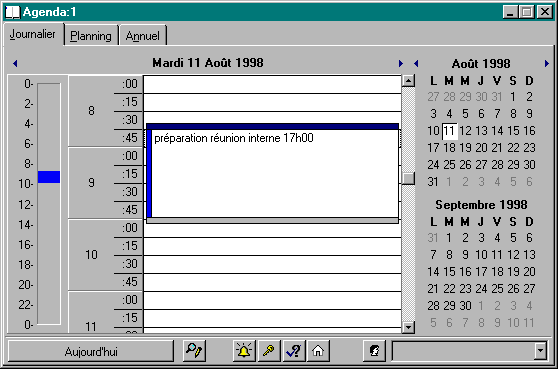The width and height of the screenshot is (558, 369).
Task: Select September 30 in Septembre calendar
Action: click(465, 306)
